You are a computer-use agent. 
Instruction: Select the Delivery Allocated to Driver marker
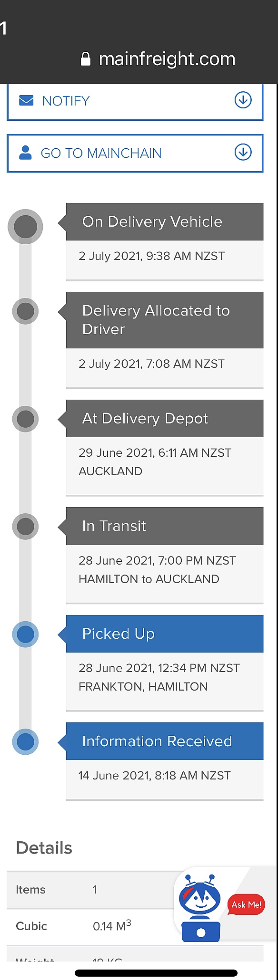(x=25, y=311)
